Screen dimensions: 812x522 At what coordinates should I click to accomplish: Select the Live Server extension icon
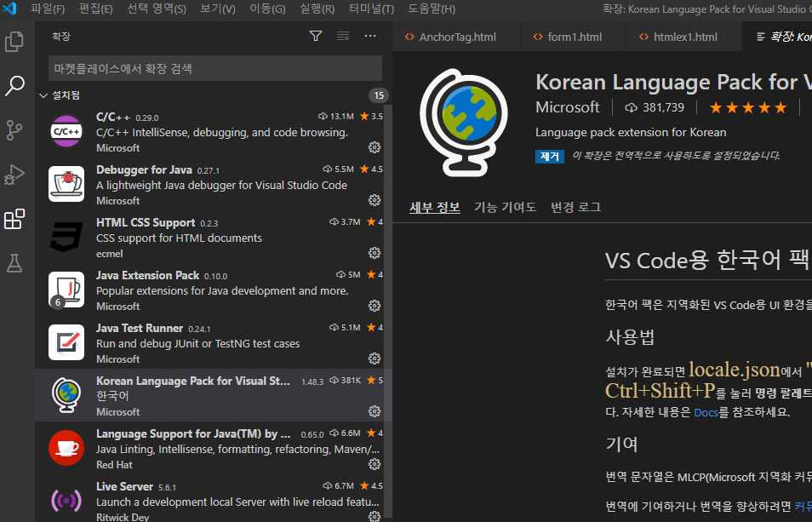point(66,500)
